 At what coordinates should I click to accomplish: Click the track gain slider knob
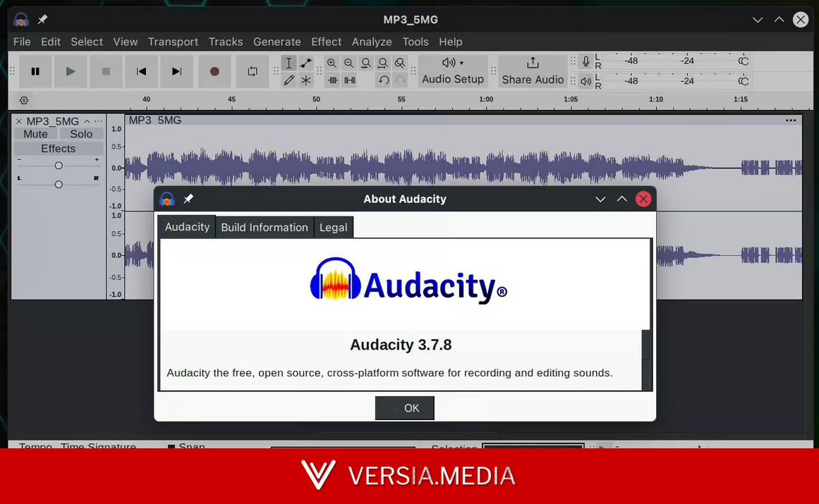(59, 166)
